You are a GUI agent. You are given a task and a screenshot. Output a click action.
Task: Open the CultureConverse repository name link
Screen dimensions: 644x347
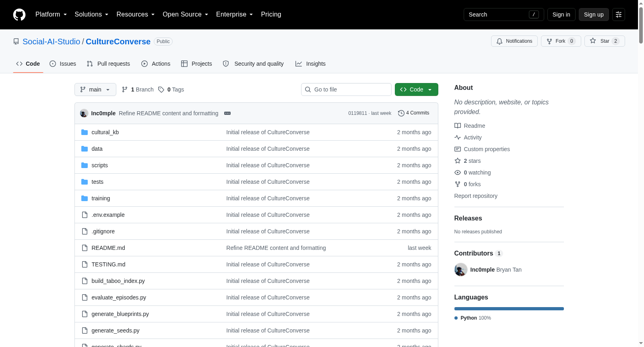tap(118, 42)
